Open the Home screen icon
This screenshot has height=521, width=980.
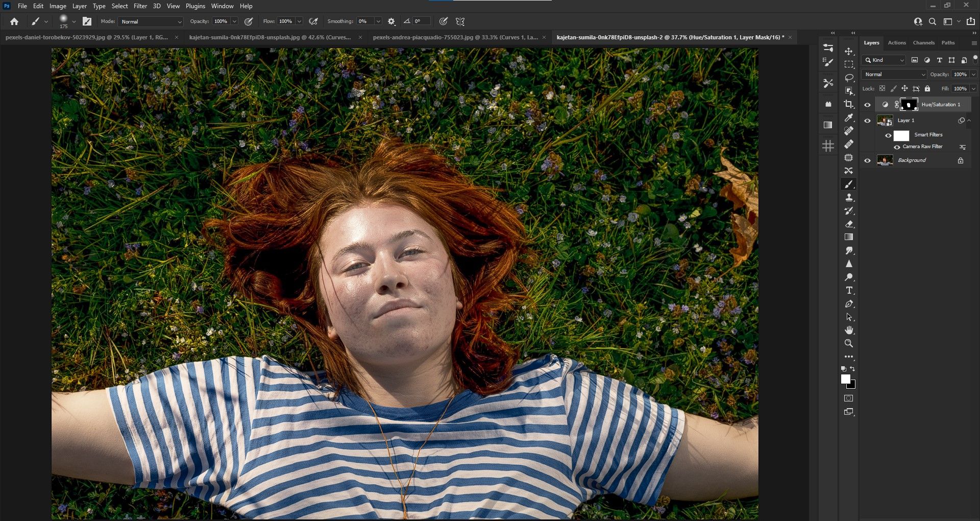click(14, 21)
